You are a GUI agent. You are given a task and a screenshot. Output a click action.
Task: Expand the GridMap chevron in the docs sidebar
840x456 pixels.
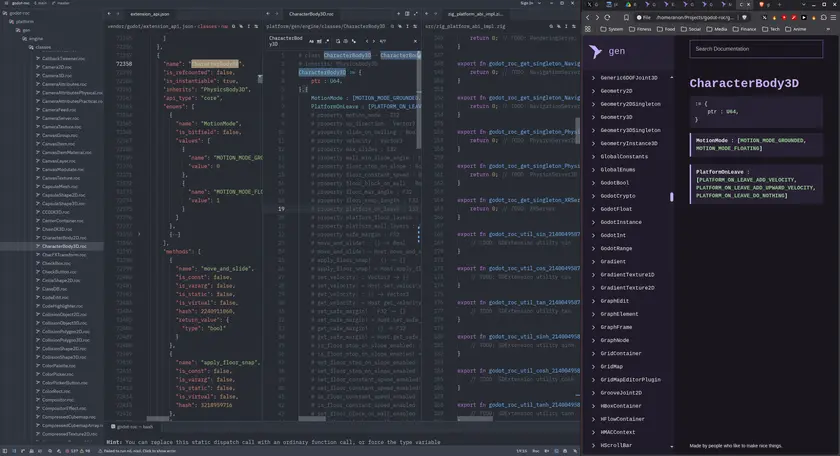[593, 367]
